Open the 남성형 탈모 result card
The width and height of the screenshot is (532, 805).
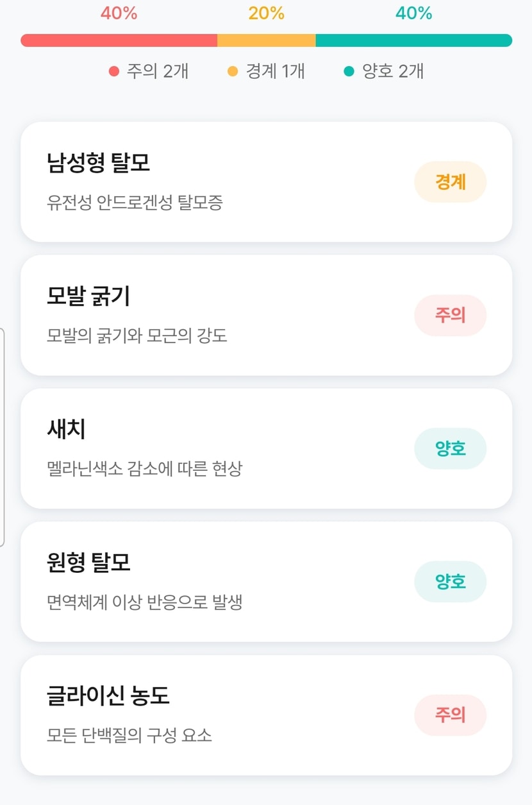tap(218, 182)
